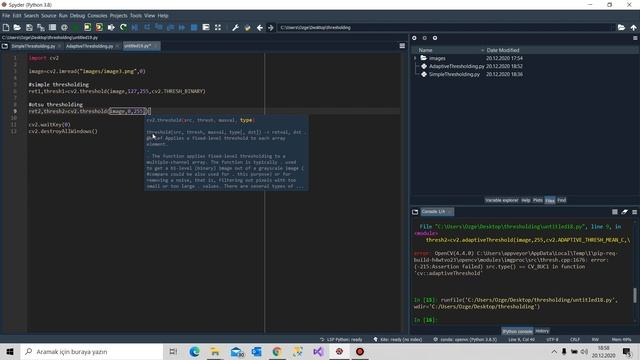640x360 pixels.
Task: Click the LSP Python: ready status
Action: [341, 340]
